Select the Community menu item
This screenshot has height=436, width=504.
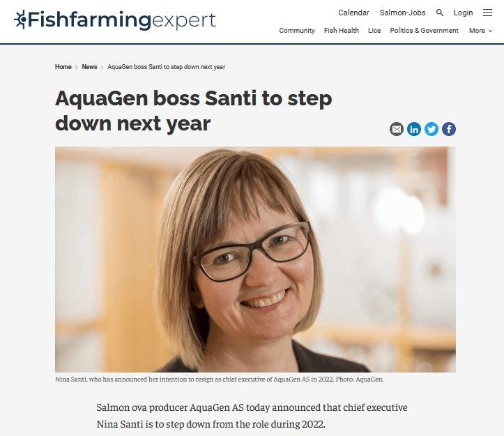(x=297, y=31)
